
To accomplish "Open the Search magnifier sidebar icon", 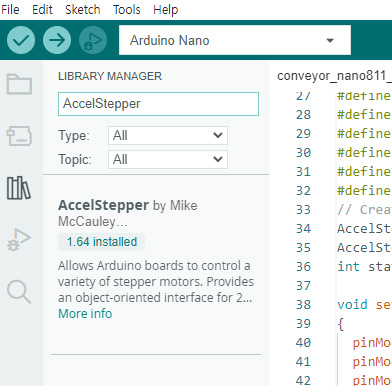I will (x=19, y=292).
